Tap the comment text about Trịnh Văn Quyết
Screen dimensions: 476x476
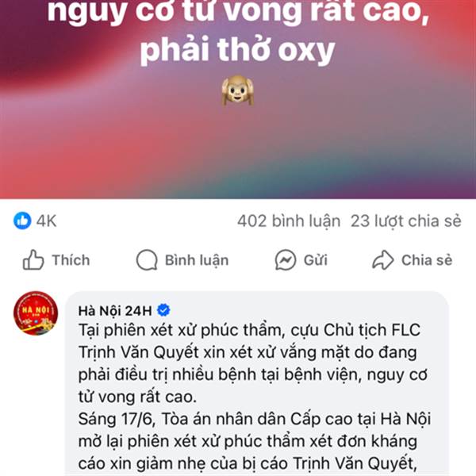[253, 363]
